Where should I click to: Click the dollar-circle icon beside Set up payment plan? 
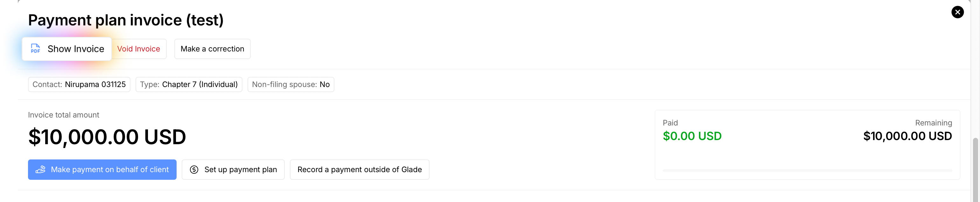[x=194, y=170]
